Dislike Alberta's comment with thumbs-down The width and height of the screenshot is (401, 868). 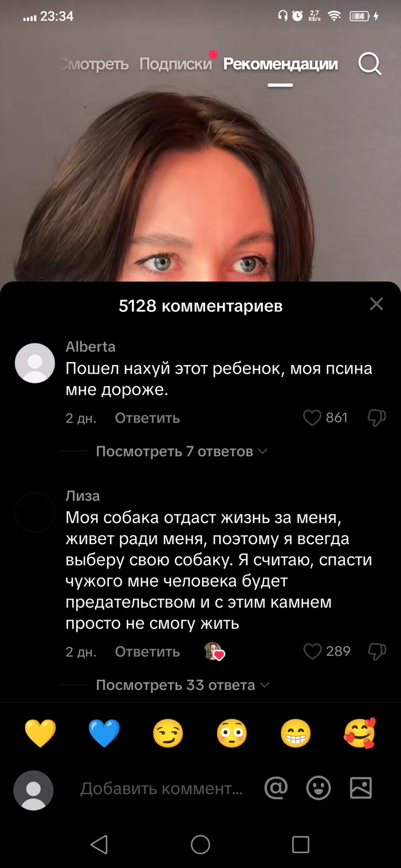tap(376, 418)
